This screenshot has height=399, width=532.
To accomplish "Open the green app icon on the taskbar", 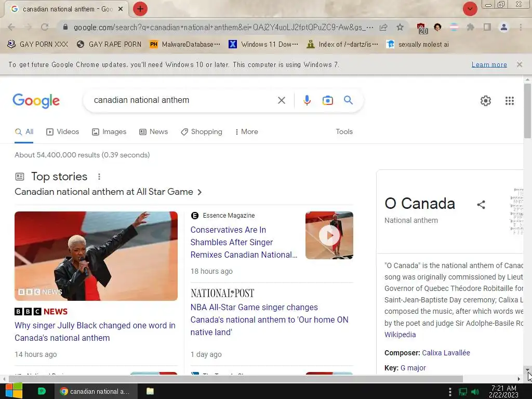I will (x=42, y=391).
